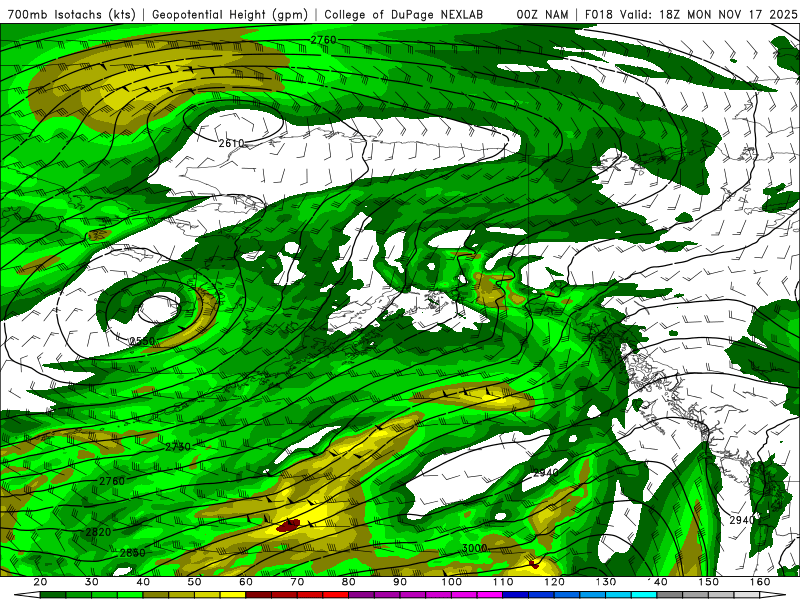This screenshot has height=600, width=800.
Task: Click the 100 knot value on the color scale
Action: [452, 582]
